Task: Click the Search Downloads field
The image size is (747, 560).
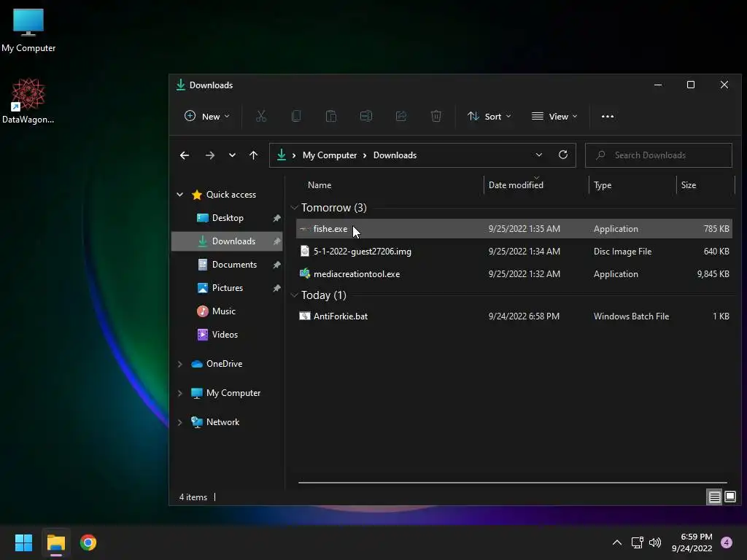Action: [x=659, y=155]
